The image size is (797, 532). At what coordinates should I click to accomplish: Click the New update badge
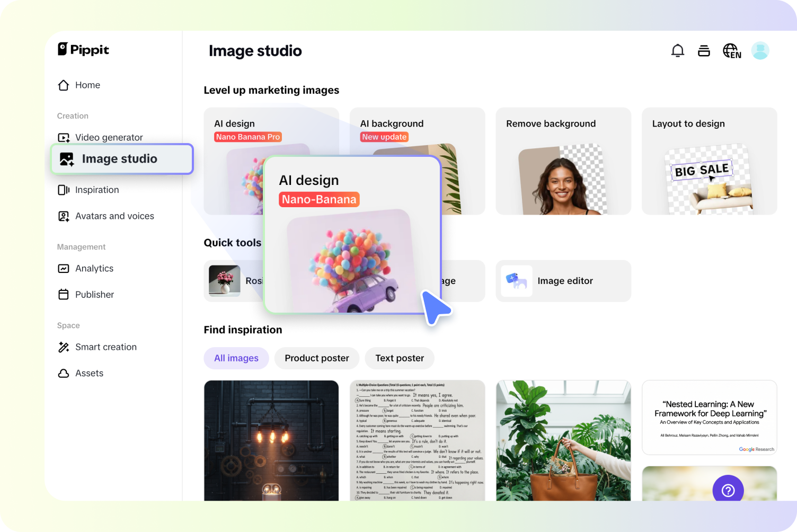385,137
